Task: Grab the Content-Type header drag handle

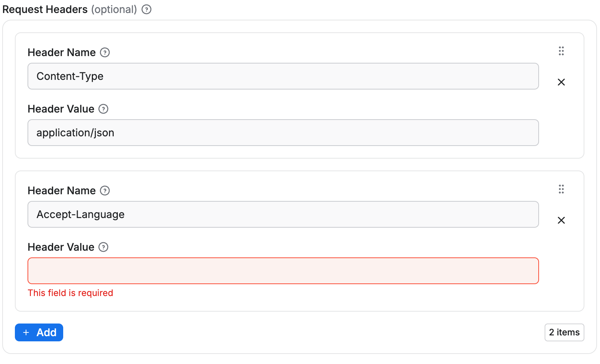Action: click(x=561, y=51)
